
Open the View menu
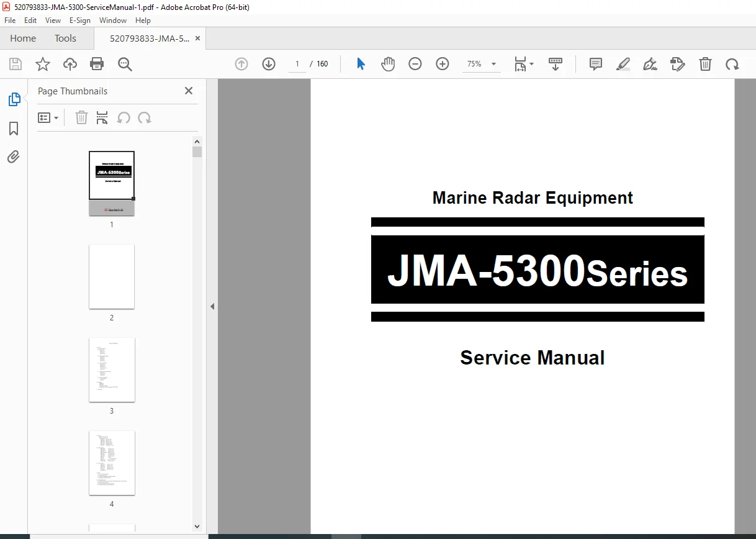coord(53,20)
